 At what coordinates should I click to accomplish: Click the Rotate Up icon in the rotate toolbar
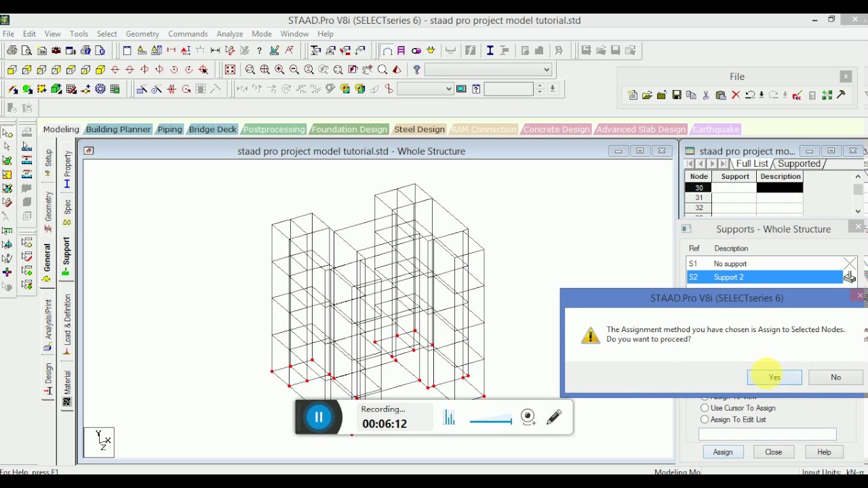(115, 70)
